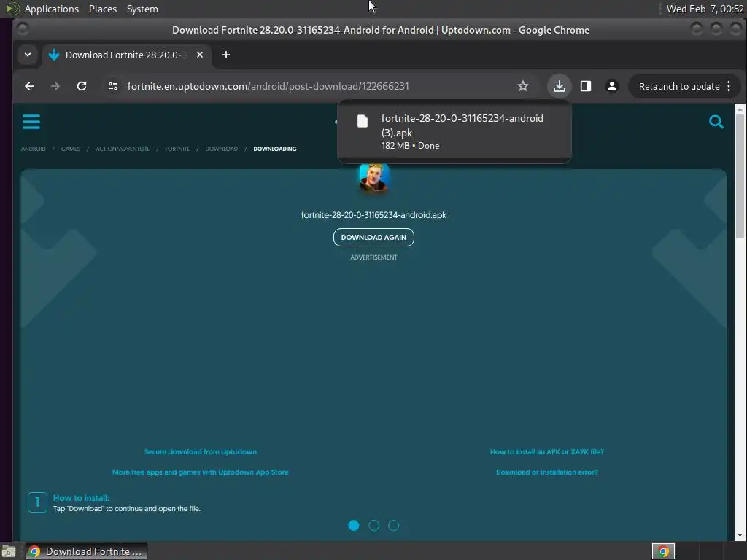Click the How to install step heading
747x560 pixels.
click(x=82, y=497)
